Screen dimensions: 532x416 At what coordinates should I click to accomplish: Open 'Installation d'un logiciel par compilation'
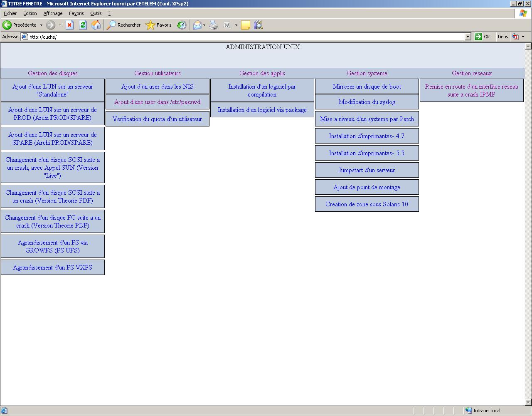click(x=262, y=90)
